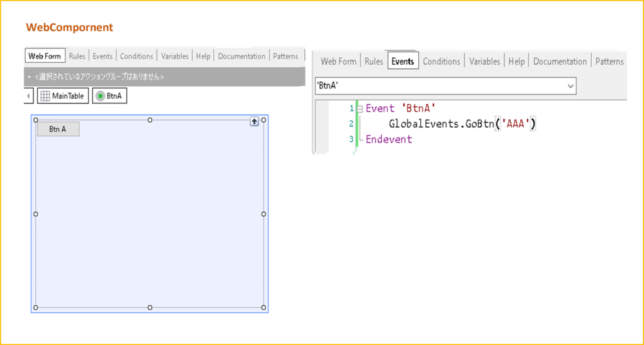Click the Btn A button on form
Image resolution: width=644 pixels, height=345 pixels.
coord(58,129)
